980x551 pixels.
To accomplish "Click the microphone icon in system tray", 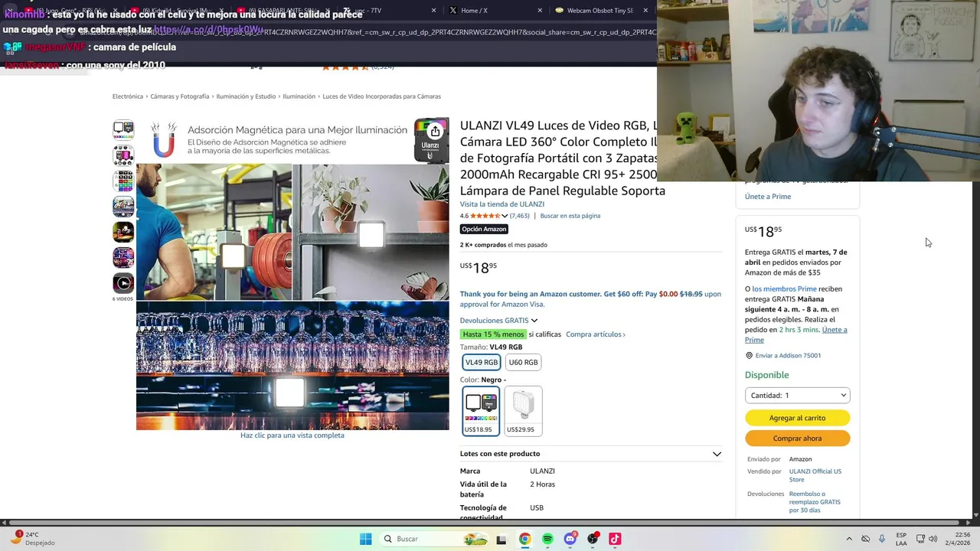I will [x=882, y=539].
